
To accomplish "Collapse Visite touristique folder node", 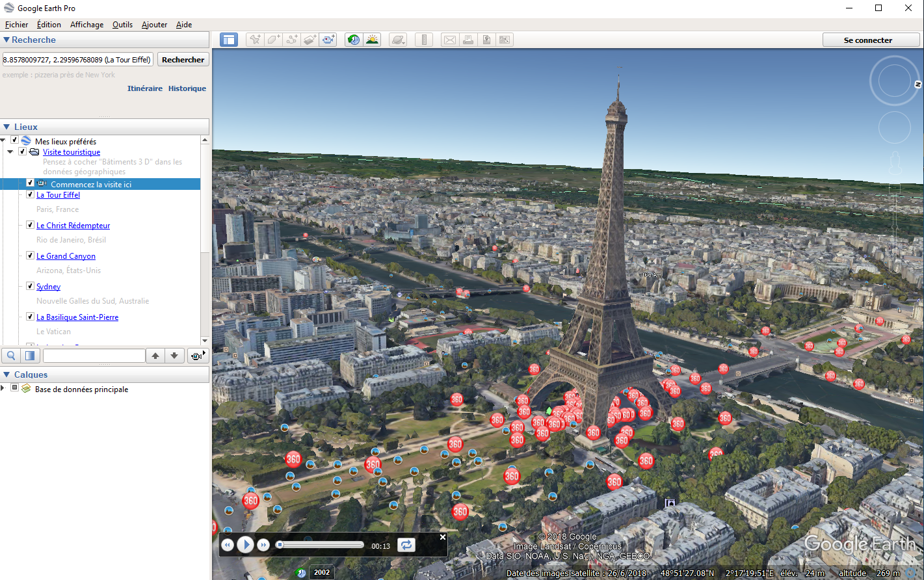I will click(x=10, y=152).
